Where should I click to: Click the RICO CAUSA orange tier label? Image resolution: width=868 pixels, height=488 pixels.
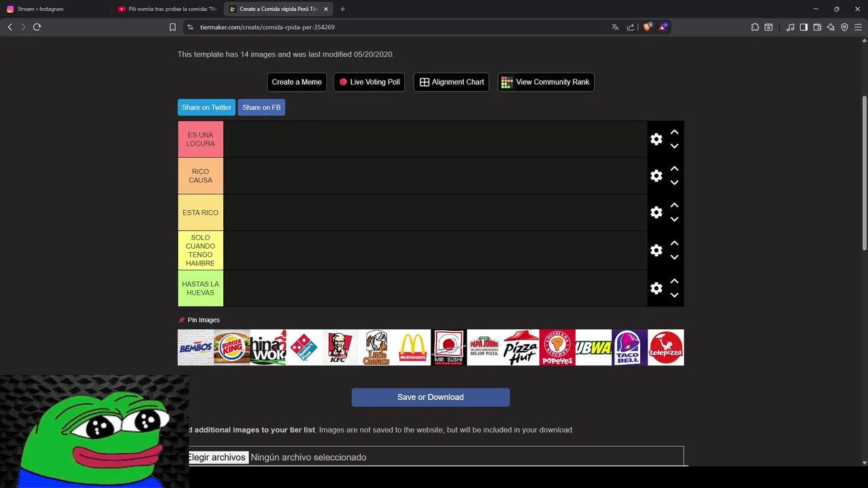201,176
